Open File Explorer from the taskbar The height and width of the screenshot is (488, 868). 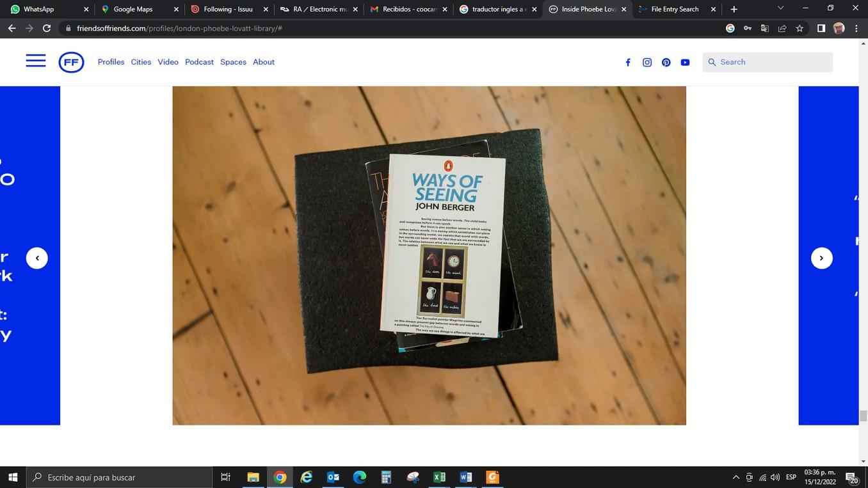253,477
